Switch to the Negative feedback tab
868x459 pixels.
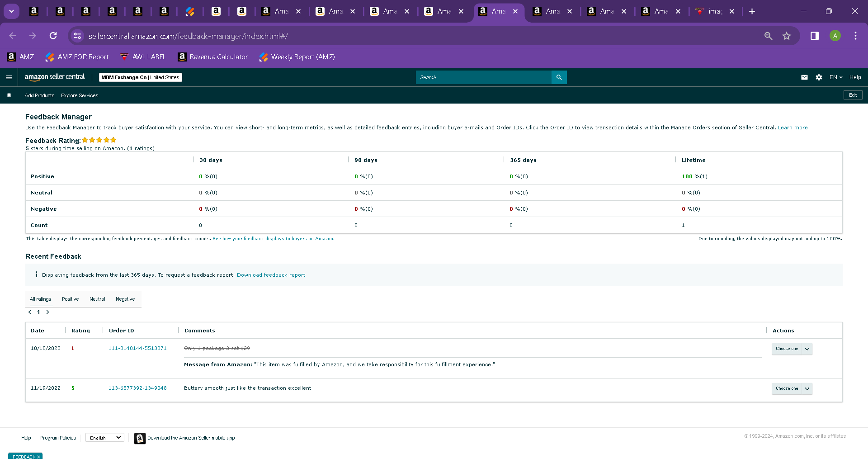click(x=125, y=299)
